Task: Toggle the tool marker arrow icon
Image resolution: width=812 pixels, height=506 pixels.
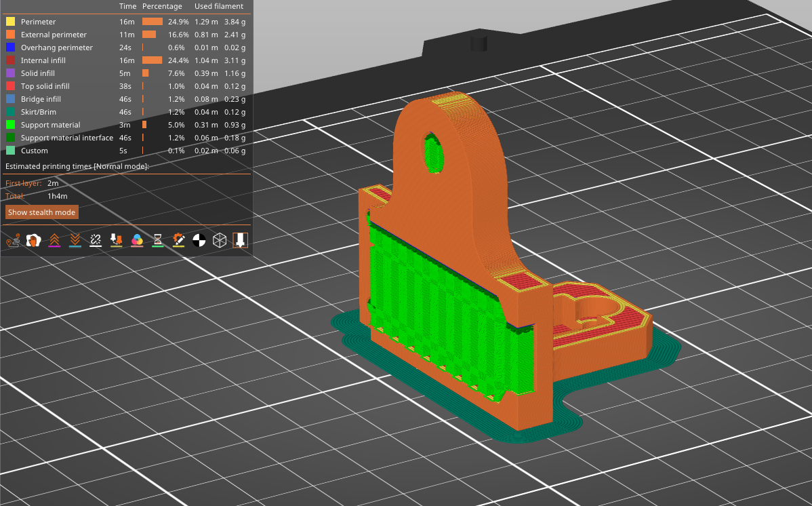Action: [x=240, y=240]
